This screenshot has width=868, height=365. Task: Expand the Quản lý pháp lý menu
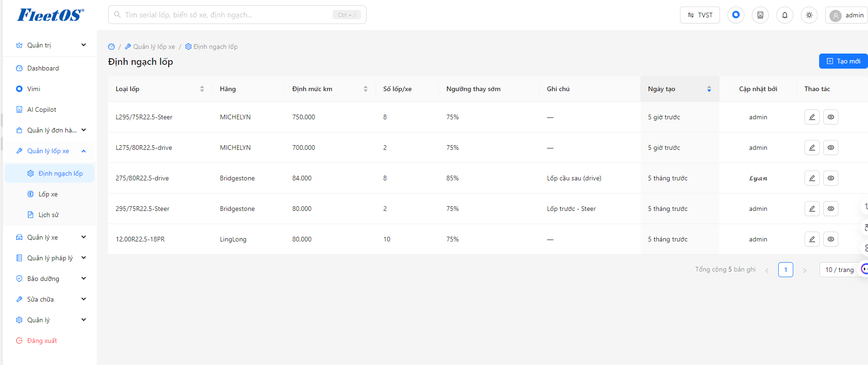[51, 258]
